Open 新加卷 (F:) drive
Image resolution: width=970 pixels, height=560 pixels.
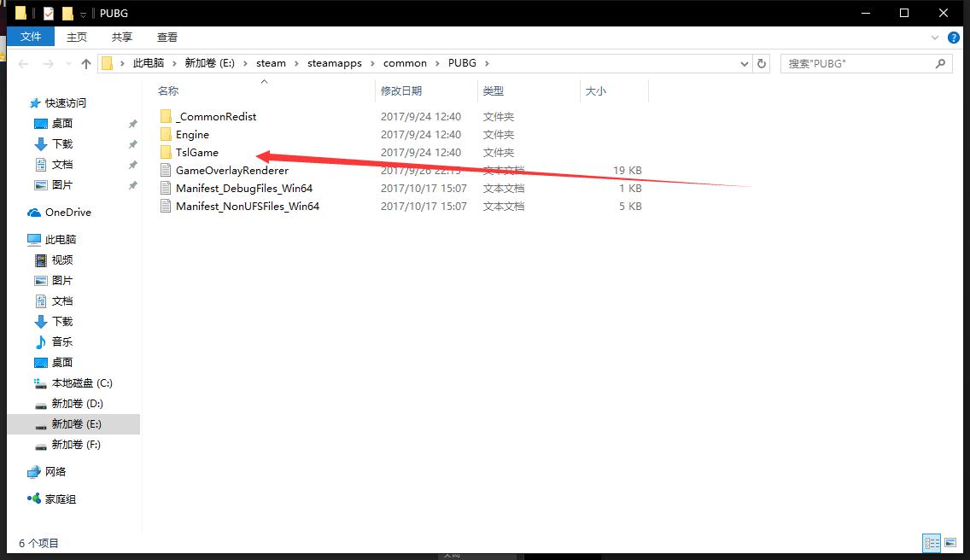pyautogui.click(x=67, y=444)
